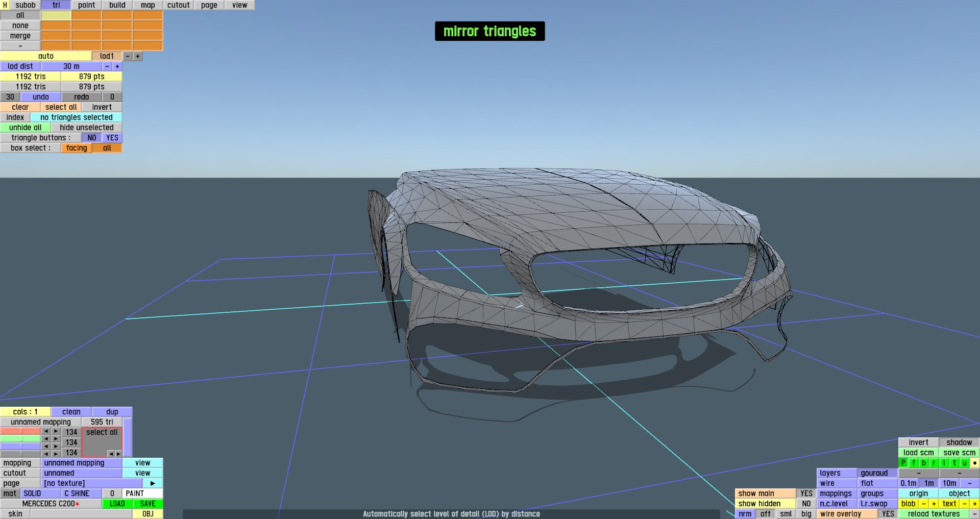This screenshot has height=519, width=980.
Task: Switch to the point tab
Action: point(87,5)
